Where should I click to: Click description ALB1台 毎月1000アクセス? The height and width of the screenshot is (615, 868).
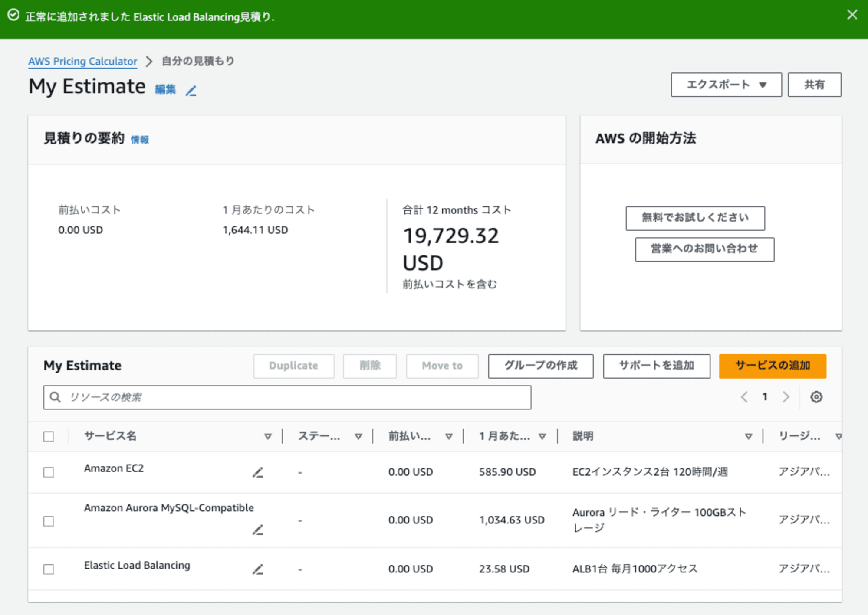[x=635, y=569]
